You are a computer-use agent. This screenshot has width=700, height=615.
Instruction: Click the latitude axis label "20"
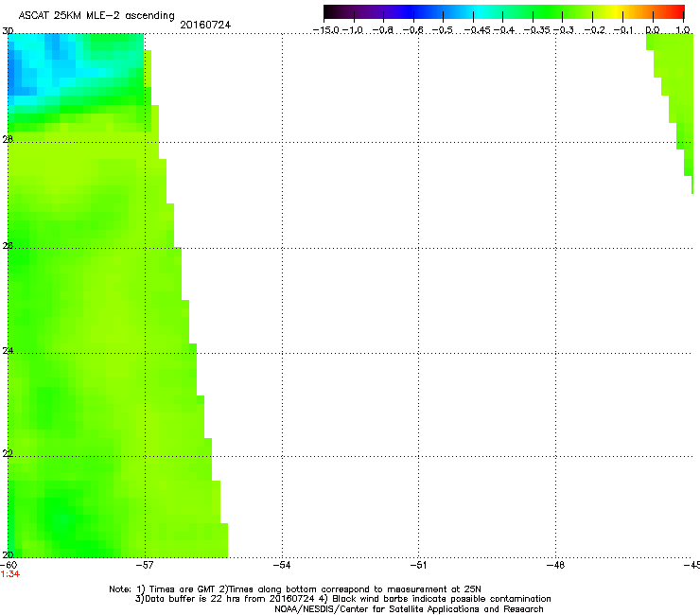[x=8, y=554]
